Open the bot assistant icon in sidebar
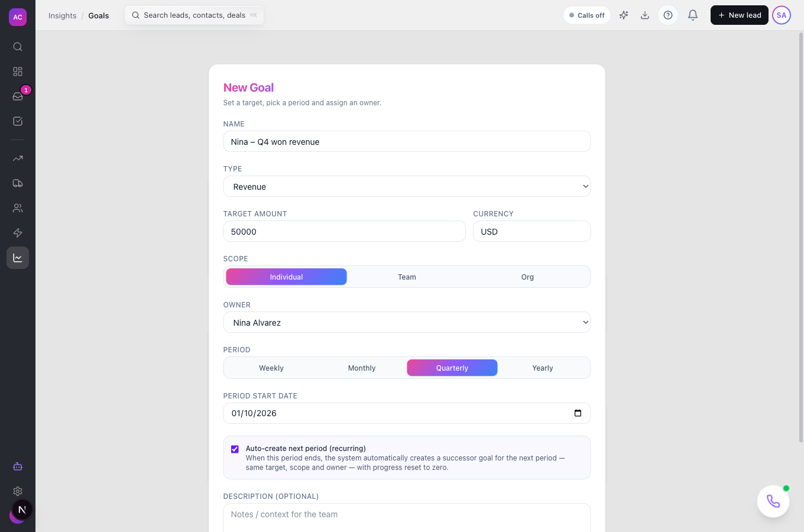 (x=18, y=466)
